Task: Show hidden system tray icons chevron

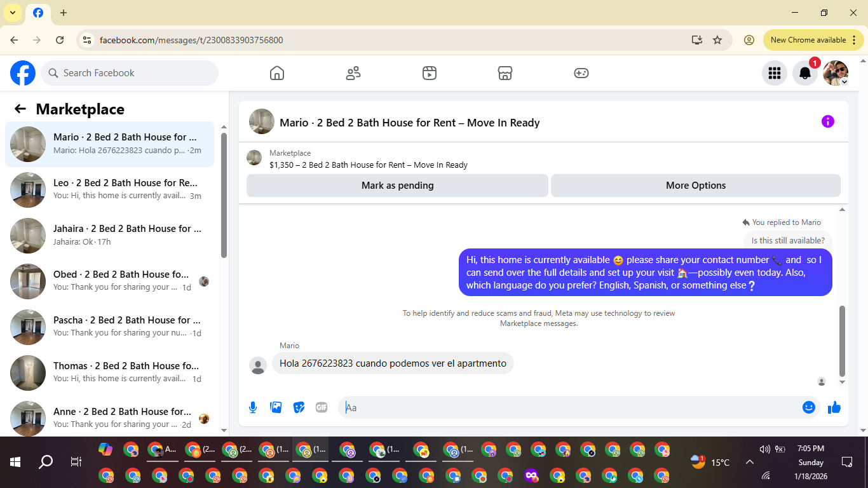Action: pyautogui.click(x=749, y=462)
